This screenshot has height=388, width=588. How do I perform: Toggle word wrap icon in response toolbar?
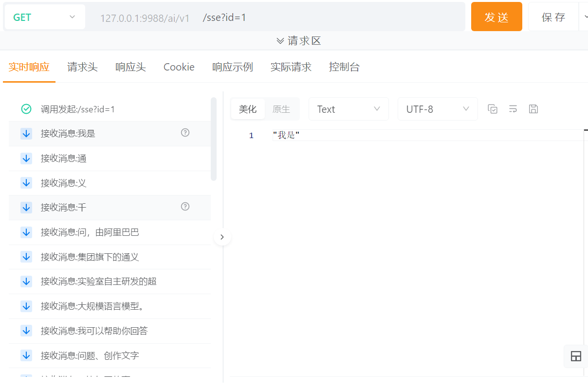(x=513, y=109)
